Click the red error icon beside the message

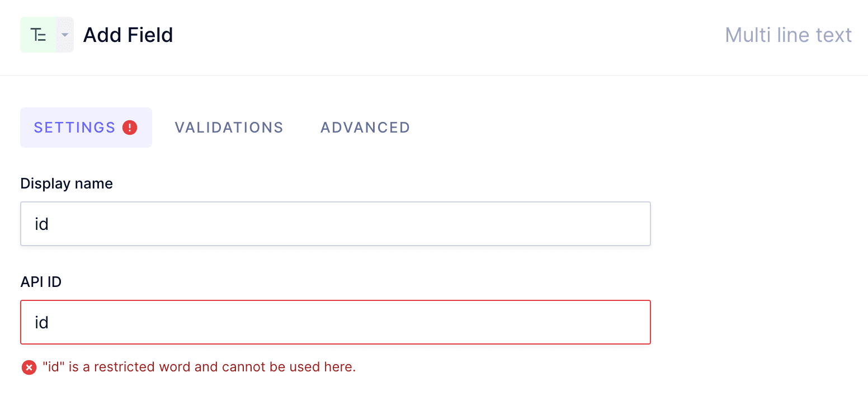click(x=29, y=367)
